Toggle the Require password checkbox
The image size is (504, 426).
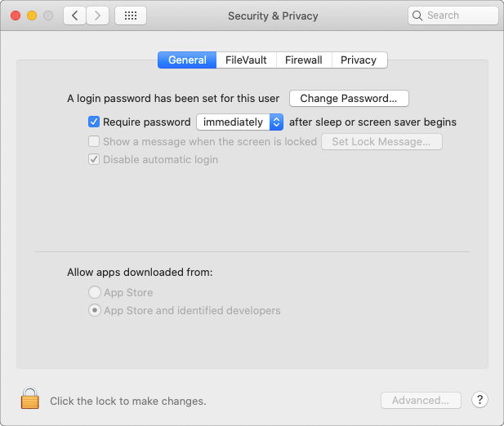coord(94,122)
